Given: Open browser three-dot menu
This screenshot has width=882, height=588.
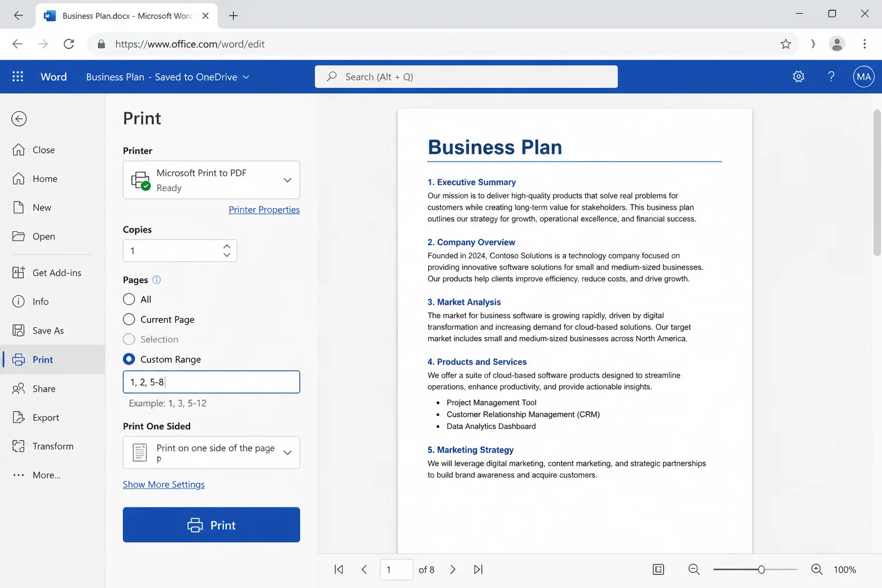Looking at the screenshot, I should click(x=864, y=44).
